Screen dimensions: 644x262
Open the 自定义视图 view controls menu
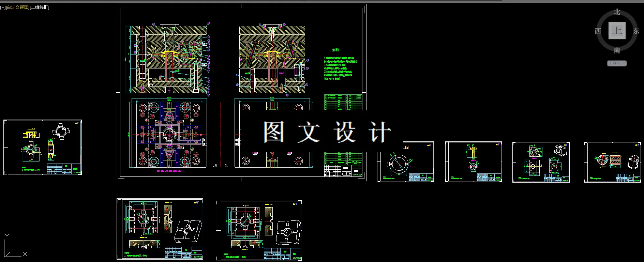(17, 7)
